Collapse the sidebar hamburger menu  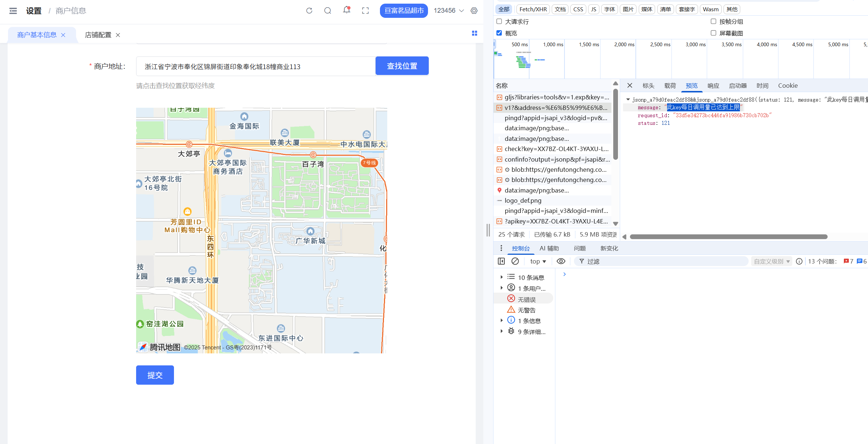13,11
